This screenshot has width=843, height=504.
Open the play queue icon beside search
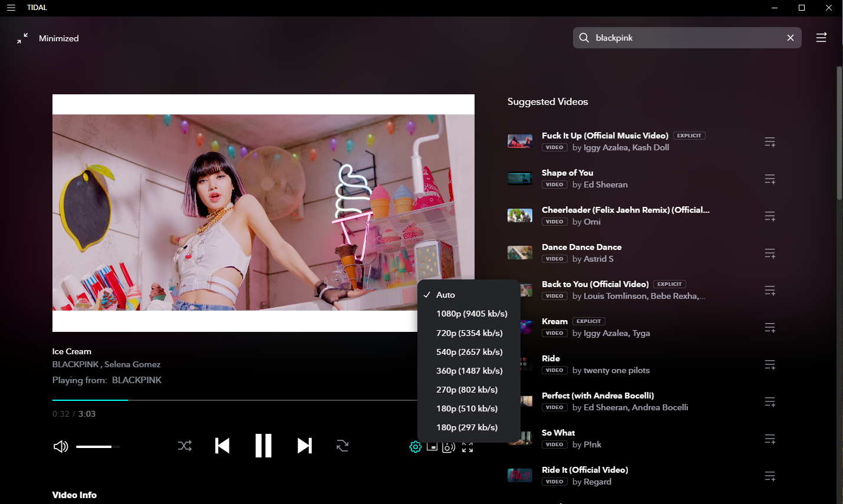coord(821,38)
